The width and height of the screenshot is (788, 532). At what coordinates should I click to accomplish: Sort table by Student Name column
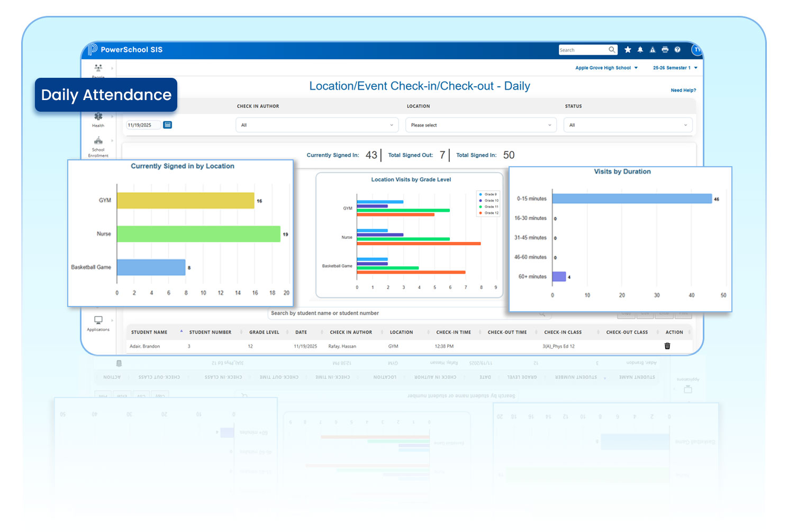(149, 332)
